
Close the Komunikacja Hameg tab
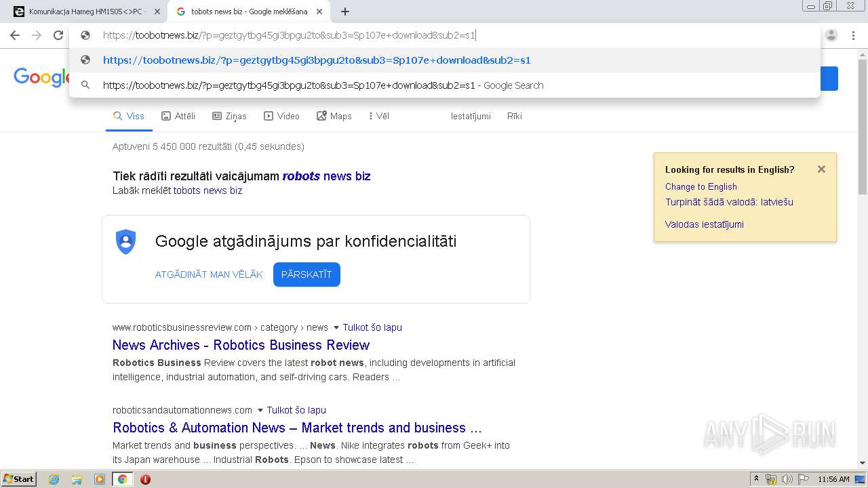coord(157,12)
